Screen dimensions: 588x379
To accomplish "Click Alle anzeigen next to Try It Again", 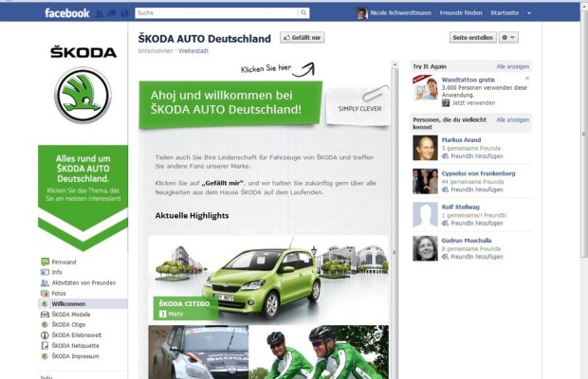I will point(513,66).
